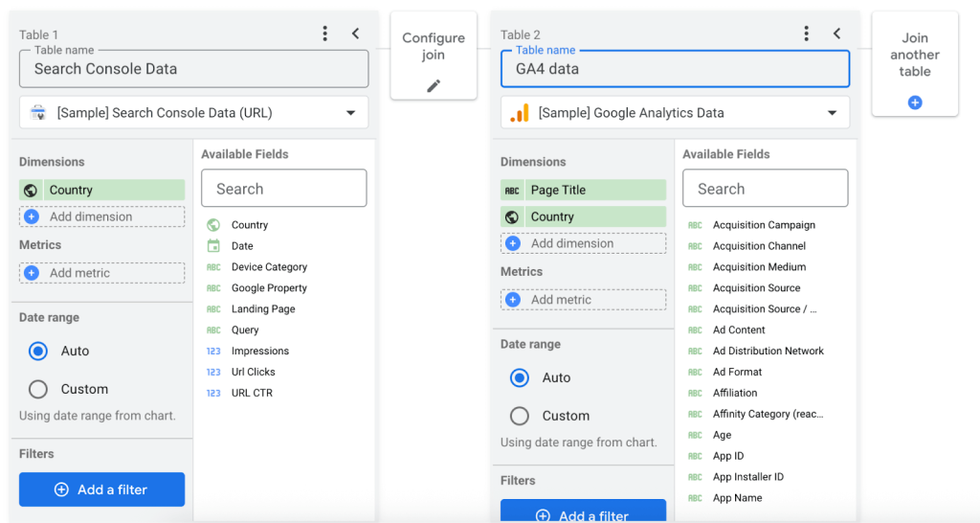Select Auto date range in Table 2
980x523 pixels.
(520, 377)
